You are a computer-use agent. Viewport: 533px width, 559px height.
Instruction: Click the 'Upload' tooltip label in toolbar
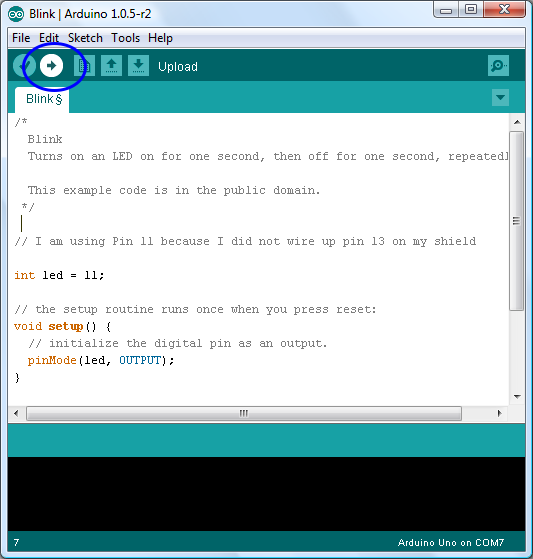pyautogui.click(x=178, y=67)
